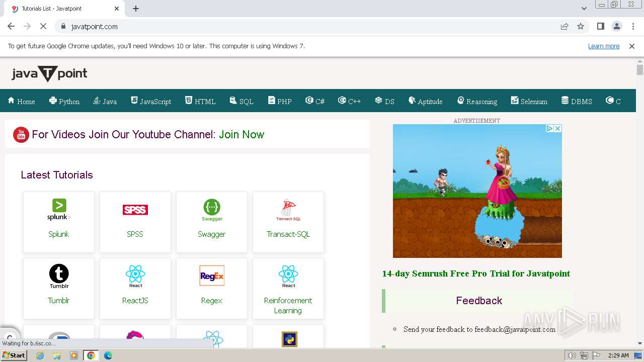Viewport: 644px width, 362px height.
Task: Expand the tab search dropdown
Action: 584,9
